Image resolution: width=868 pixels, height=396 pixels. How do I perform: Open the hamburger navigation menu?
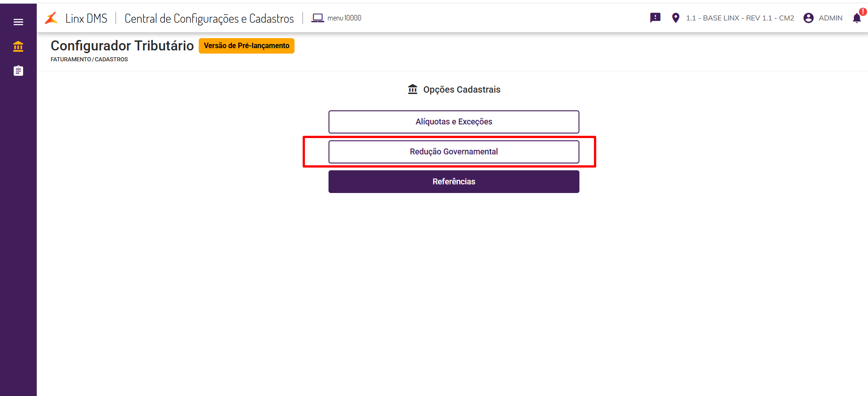click(x=18, y=22)
